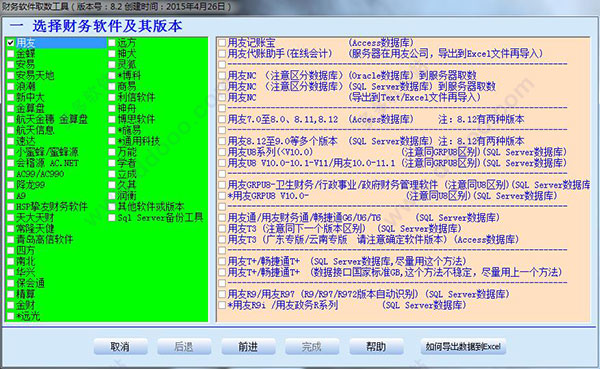Check 博思软件 option
The width and height of the screenshot is (600, 369).
pos(112,119)
